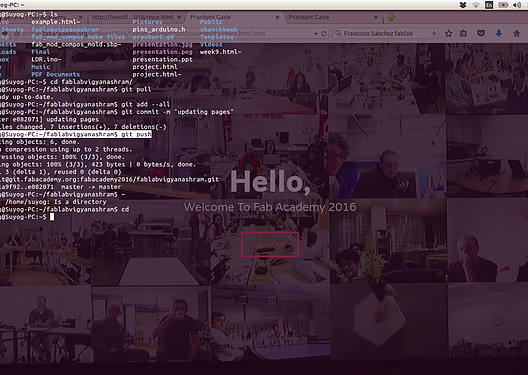
Task: Reload the current page in Firefox
Action: (324, 33)
